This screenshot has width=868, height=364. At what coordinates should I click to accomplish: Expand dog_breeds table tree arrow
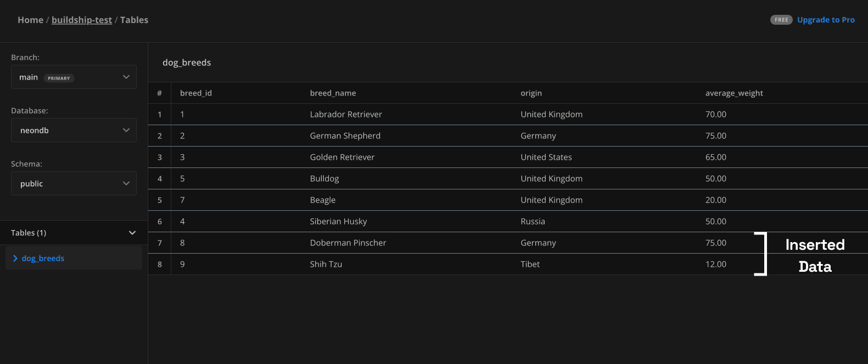click(15, 259)
